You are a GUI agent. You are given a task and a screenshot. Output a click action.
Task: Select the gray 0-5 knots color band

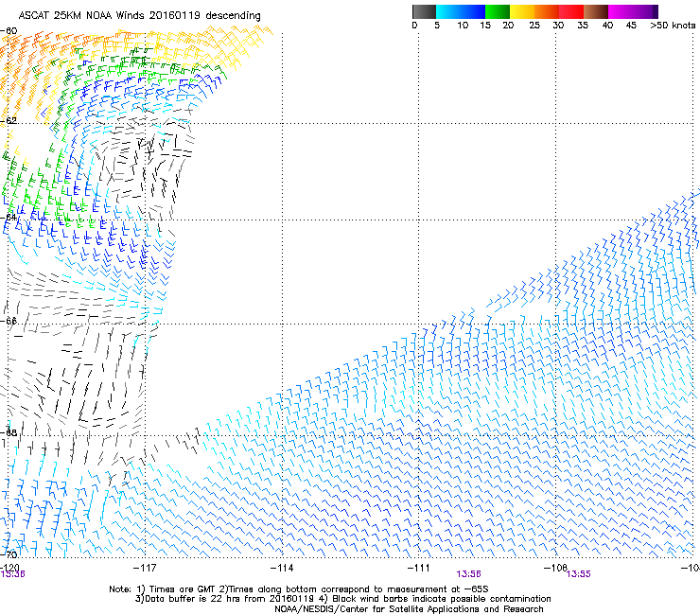click(424, 11)
